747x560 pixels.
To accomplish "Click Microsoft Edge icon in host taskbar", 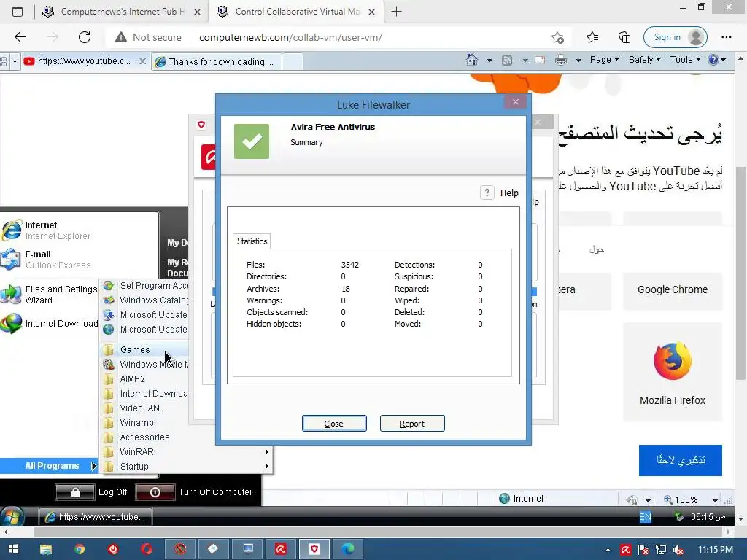I will (348, 549).
